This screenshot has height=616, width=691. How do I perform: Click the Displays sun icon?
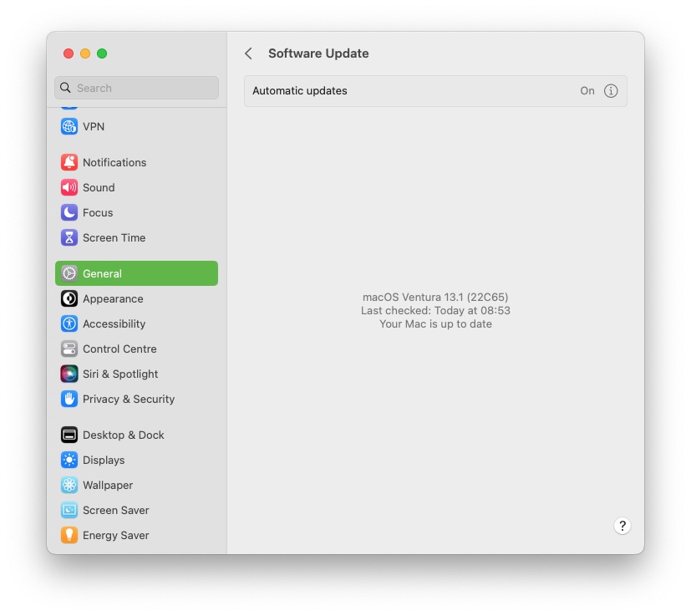69,460
